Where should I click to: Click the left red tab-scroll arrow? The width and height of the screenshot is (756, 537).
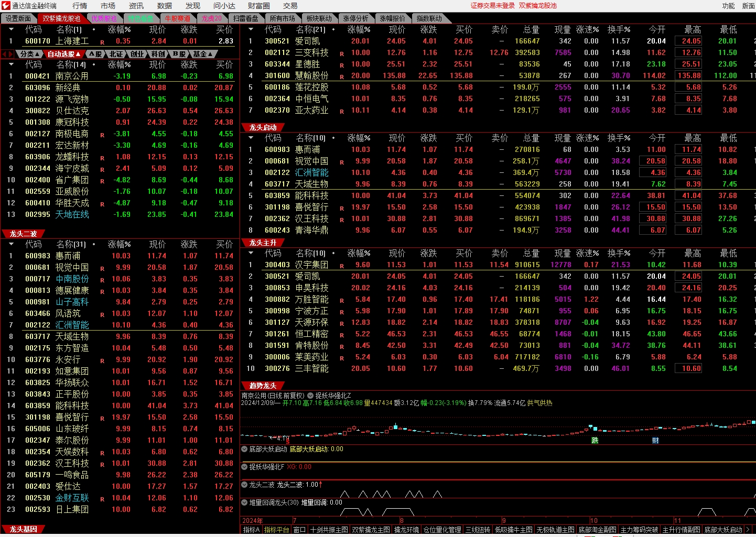pos(5,54)
